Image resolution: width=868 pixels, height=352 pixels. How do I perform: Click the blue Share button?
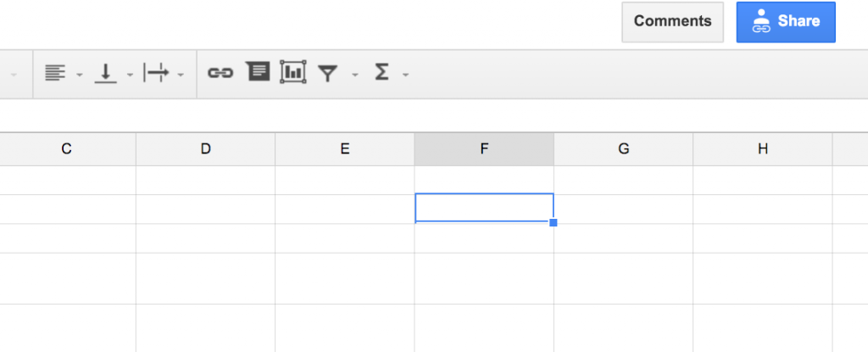[786, 21]
